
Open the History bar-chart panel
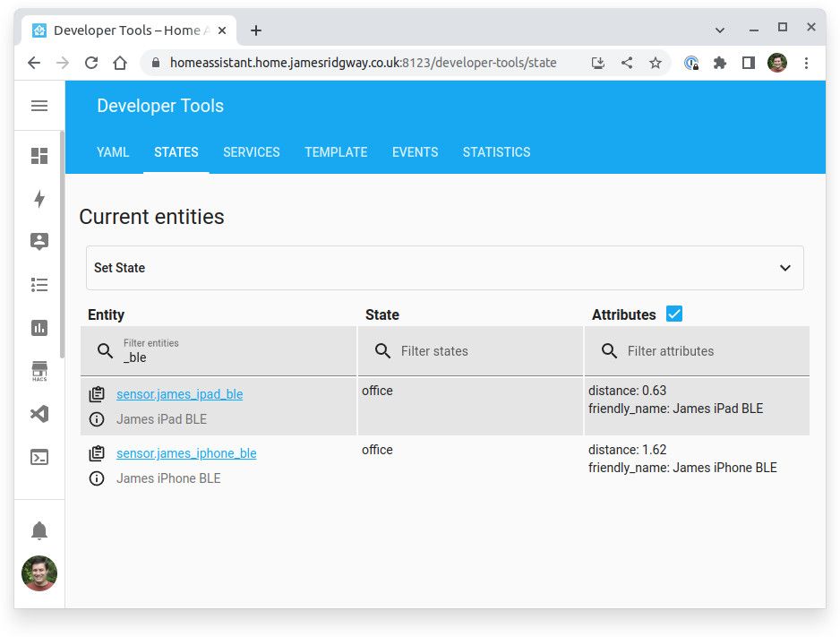pyautogui.click(x=39, y=327)
